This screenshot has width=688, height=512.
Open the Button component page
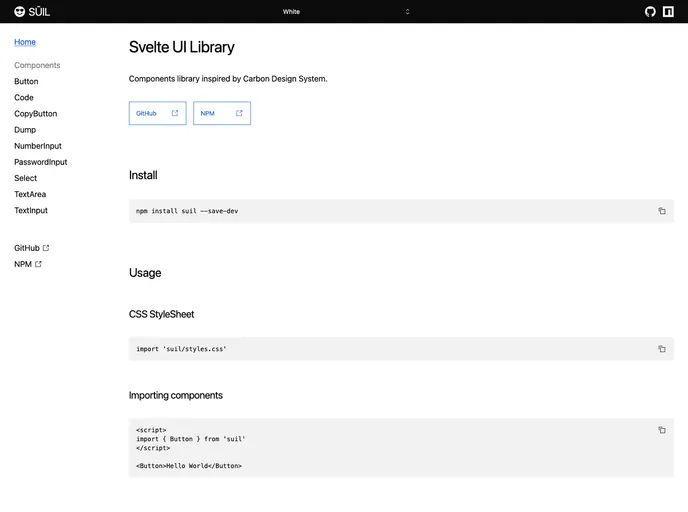click(26, 81)
